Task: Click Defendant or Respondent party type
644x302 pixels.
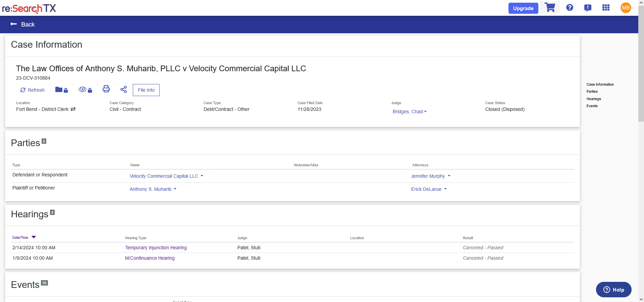Action: tap(40, 175)
